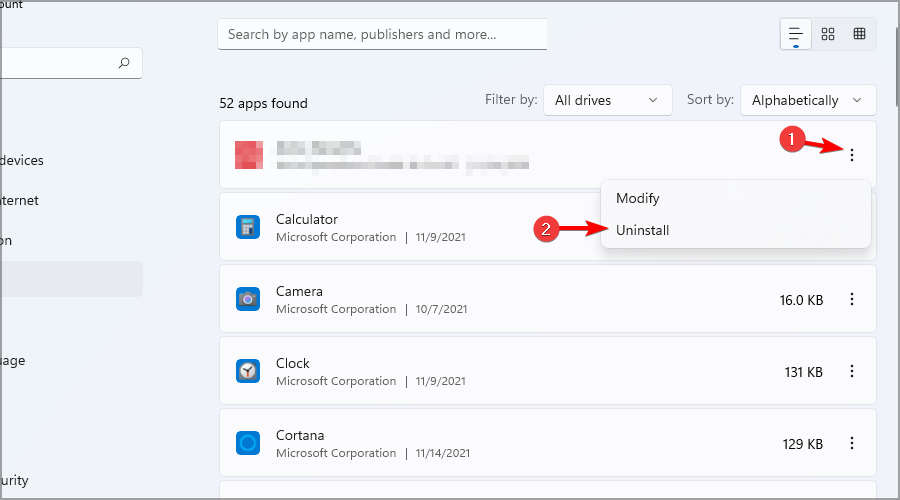The image size is (900, 500).
Task: Click the Calculator app icon
Action: click(248, 227)
